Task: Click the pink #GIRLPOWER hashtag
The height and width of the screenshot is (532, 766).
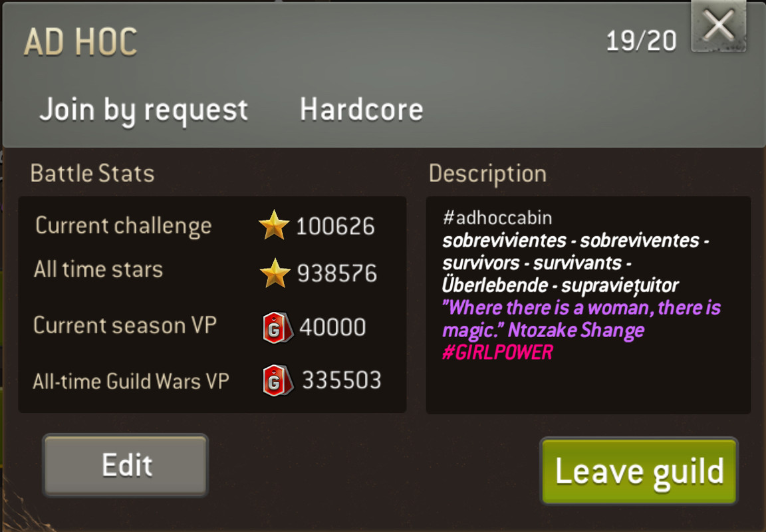Action: pyautogui.click(x=497, y=352)
